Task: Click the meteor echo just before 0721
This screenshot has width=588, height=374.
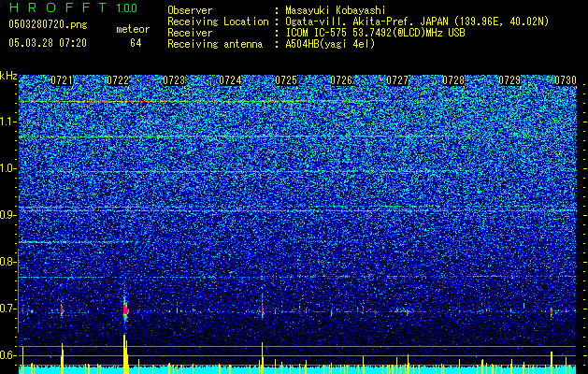Action: pos(62,310)
